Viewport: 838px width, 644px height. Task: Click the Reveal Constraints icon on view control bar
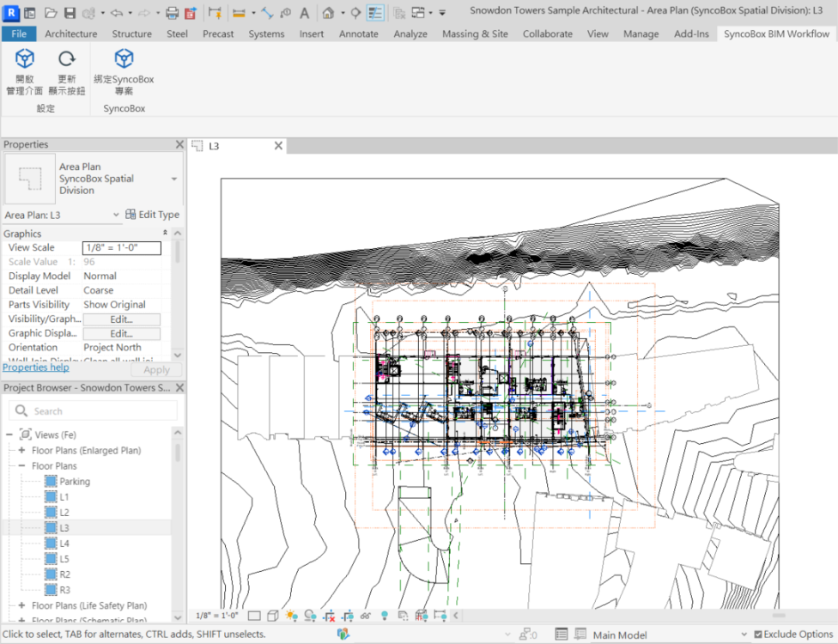[440, 616]
